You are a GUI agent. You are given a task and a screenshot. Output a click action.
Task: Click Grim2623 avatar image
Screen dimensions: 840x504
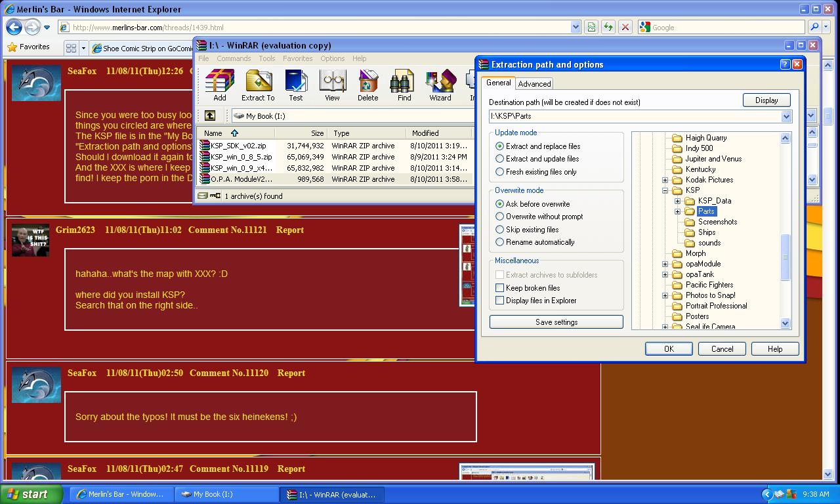point(30,240)
